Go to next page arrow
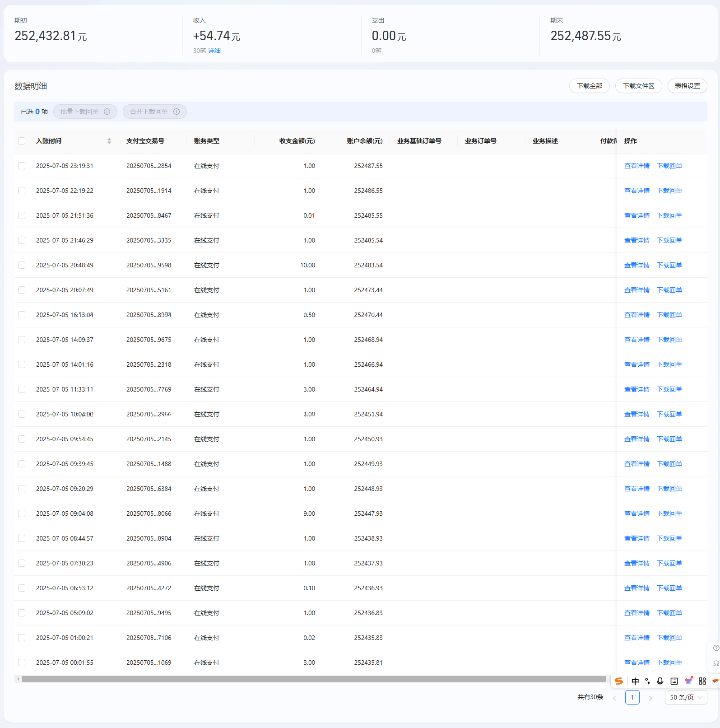 coord(650,698)
